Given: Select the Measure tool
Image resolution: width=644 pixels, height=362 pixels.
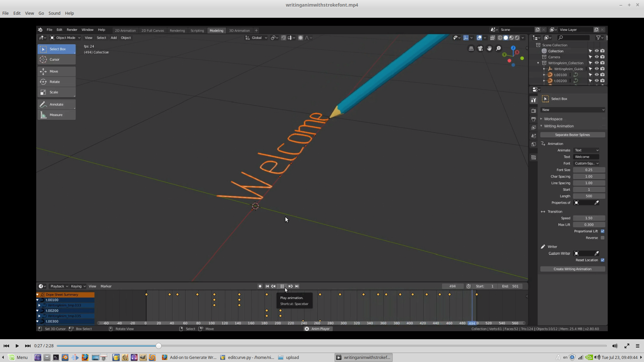Looking at the screenshot, I should point(56,115).
